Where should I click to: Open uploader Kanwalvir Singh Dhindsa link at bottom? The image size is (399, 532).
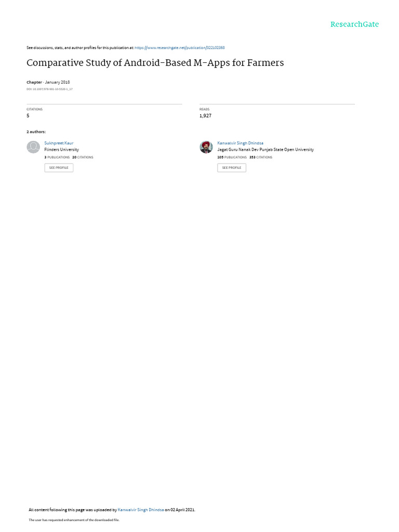click(141, 510)
